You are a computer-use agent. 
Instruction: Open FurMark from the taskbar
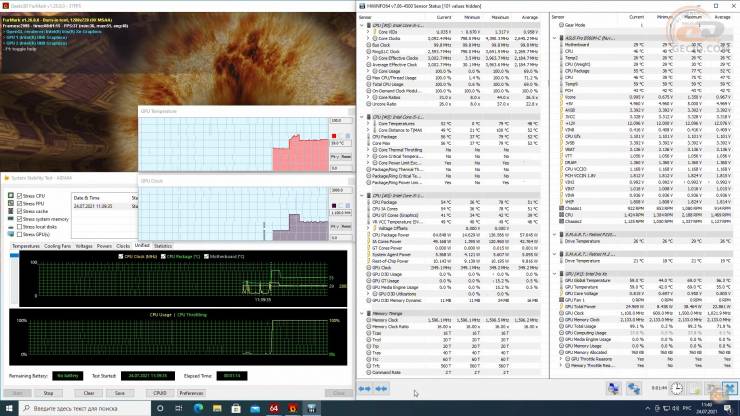tap(293, 408)
